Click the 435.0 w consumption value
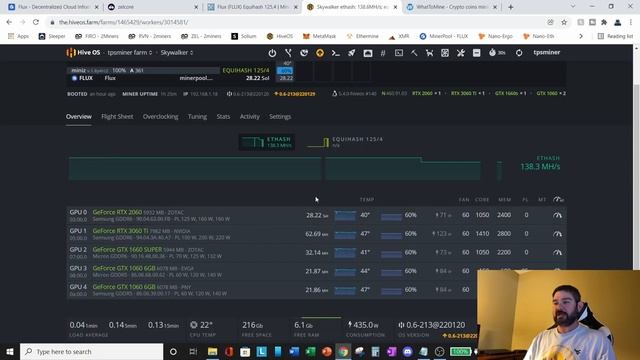640x360 pixels. click(363, 325)
